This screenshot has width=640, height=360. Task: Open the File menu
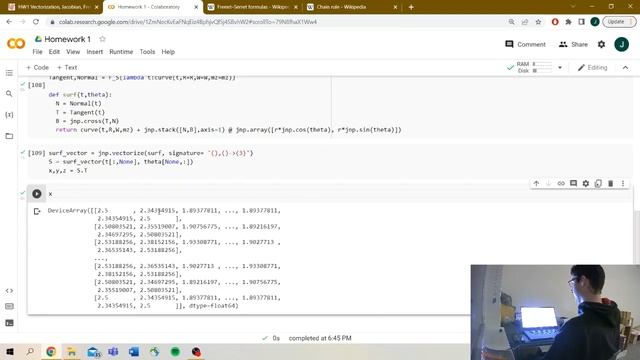point(37,52)
